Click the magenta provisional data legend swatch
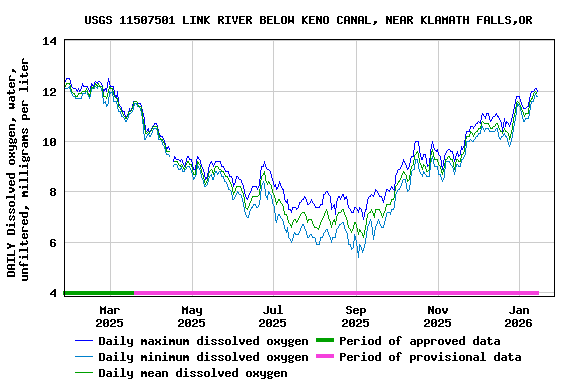The width and height of the screenshot is (576, 384). [325, 356]
